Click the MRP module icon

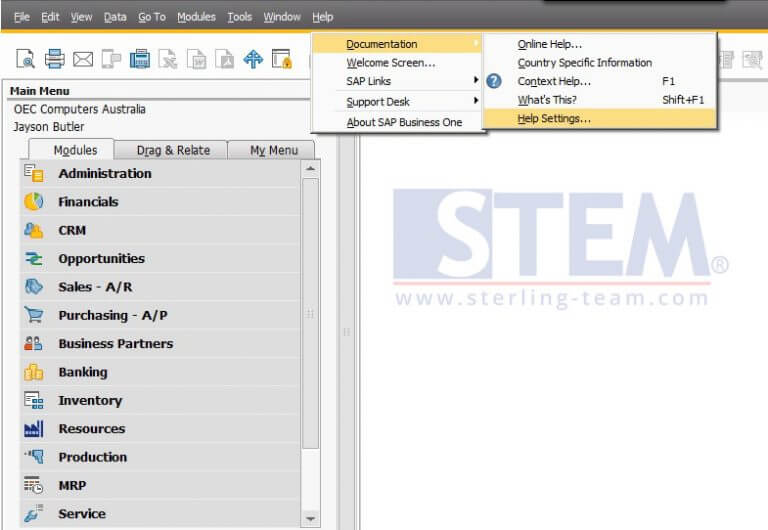pos(33,485)
